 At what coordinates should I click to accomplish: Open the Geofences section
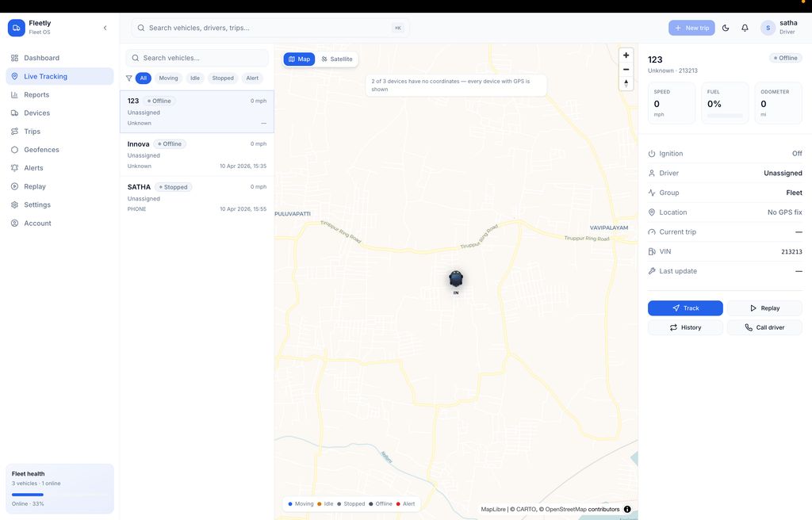[40, 149]
